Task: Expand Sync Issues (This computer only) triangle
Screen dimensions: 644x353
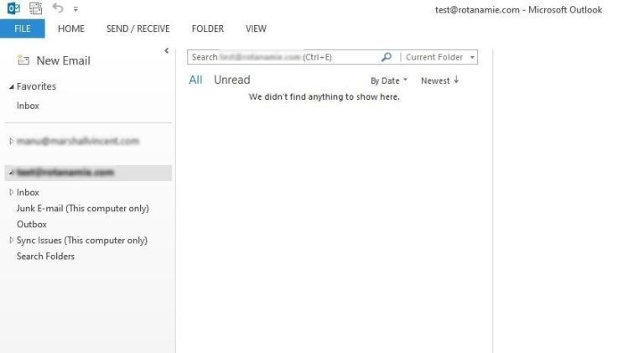Action: point(12,240)
